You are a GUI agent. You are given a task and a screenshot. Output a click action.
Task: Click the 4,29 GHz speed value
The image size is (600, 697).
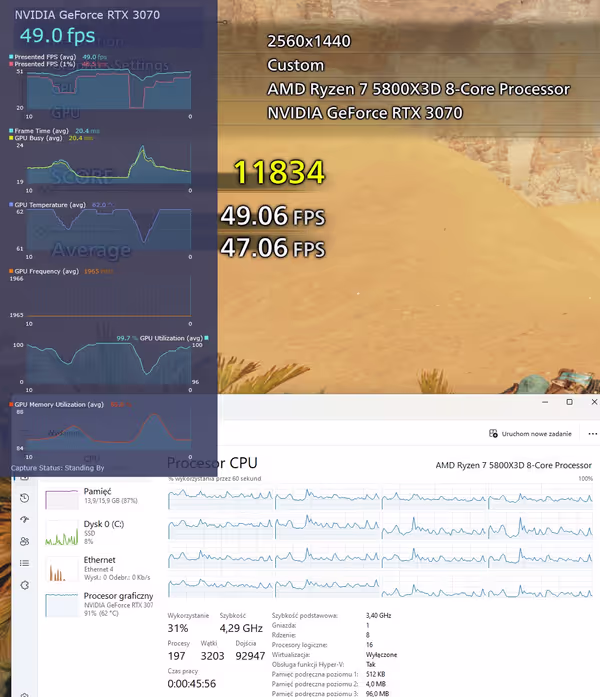click(x=241, y=628)
